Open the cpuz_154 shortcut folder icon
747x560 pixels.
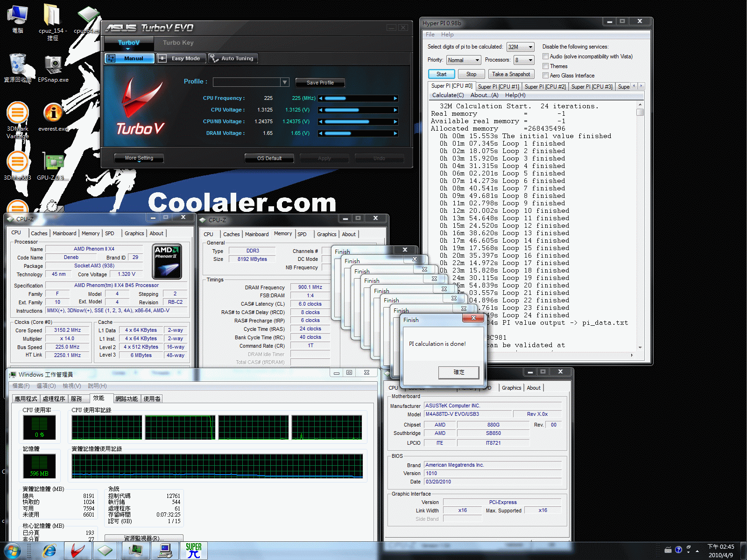click(x=52, y=22)
